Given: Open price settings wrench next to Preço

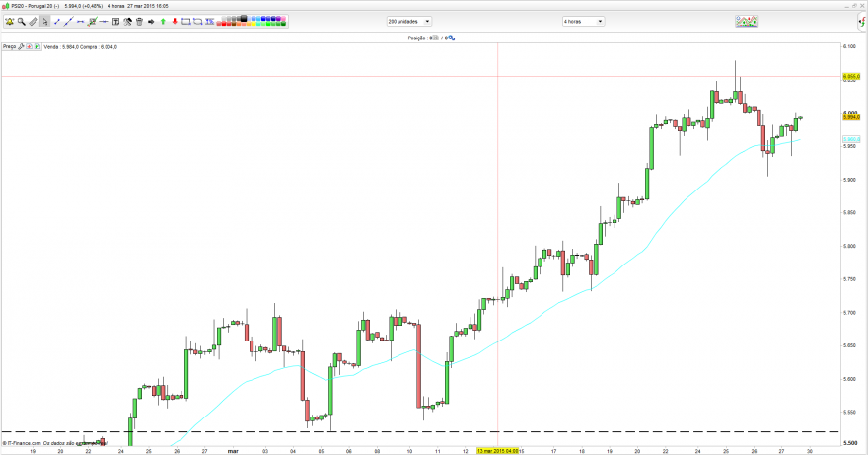Looking at the screenshot, I should [x=21, y=47].
